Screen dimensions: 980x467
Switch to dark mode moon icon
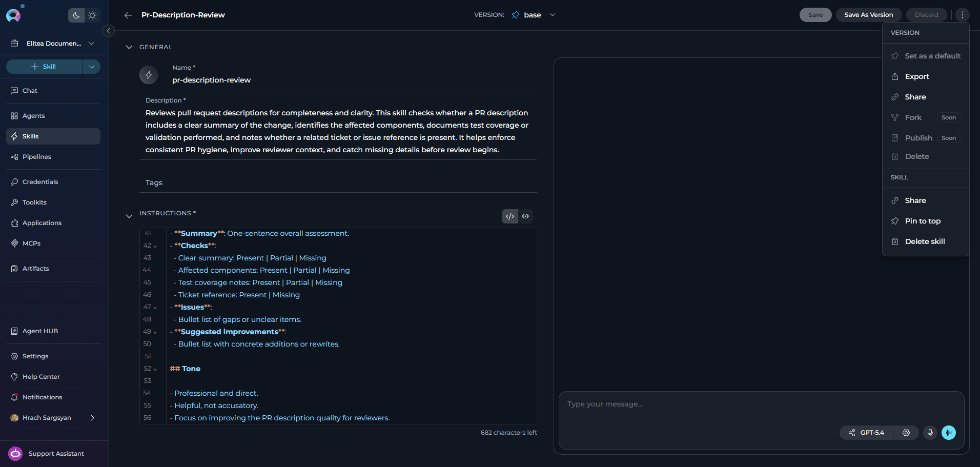(x=76, y=15)
